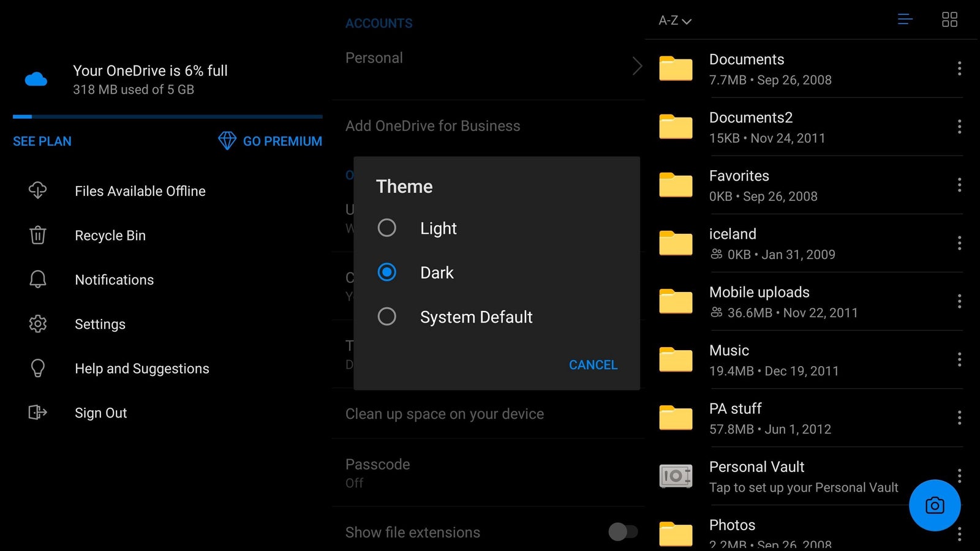
Task: Open the Photos folder icon
Action: coord(676,534)
